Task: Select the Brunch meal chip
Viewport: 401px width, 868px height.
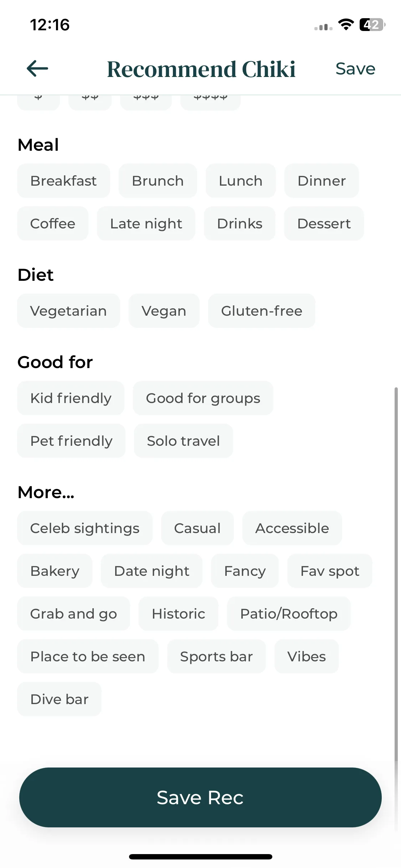Action: tap(158, 181)
